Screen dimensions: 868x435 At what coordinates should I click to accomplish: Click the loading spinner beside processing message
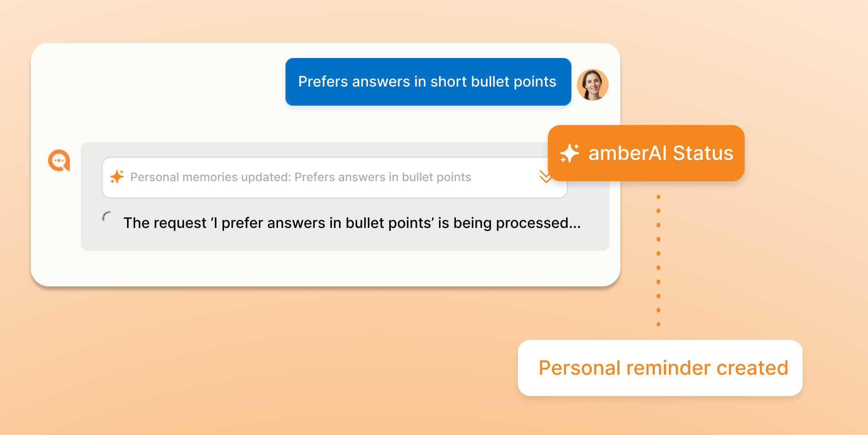(107, 217)
